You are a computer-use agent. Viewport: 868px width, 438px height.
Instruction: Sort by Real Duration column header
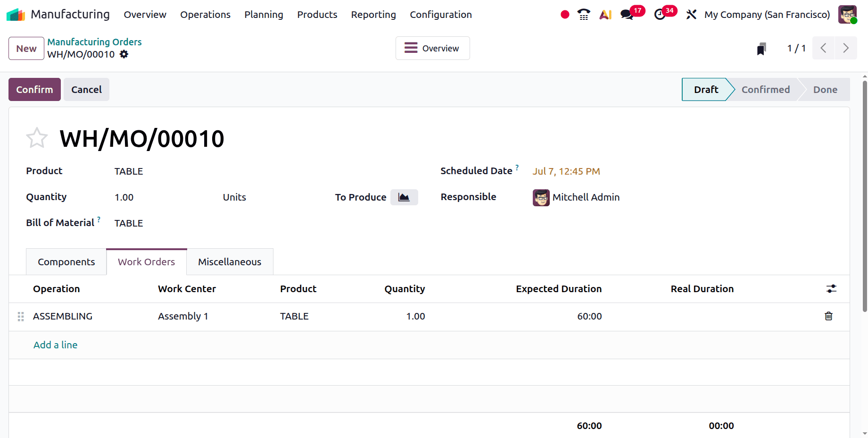tap(702, 289)
